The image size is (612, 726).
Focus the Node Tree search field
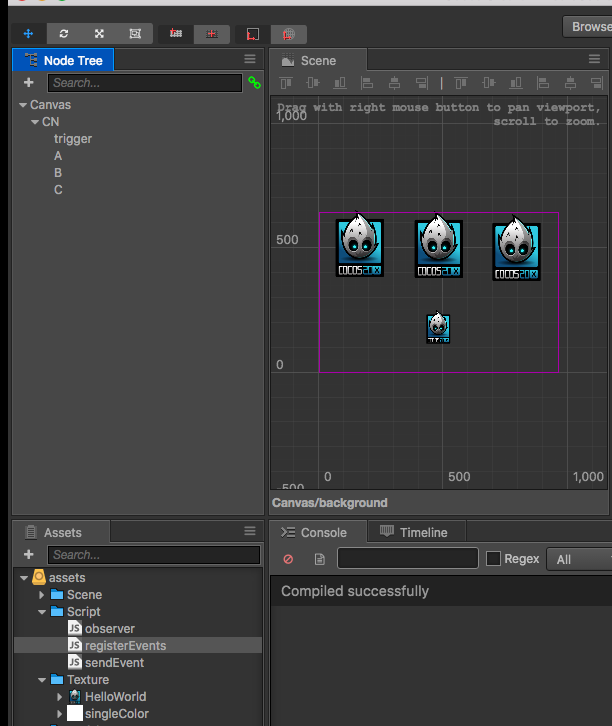coord(145,83)
